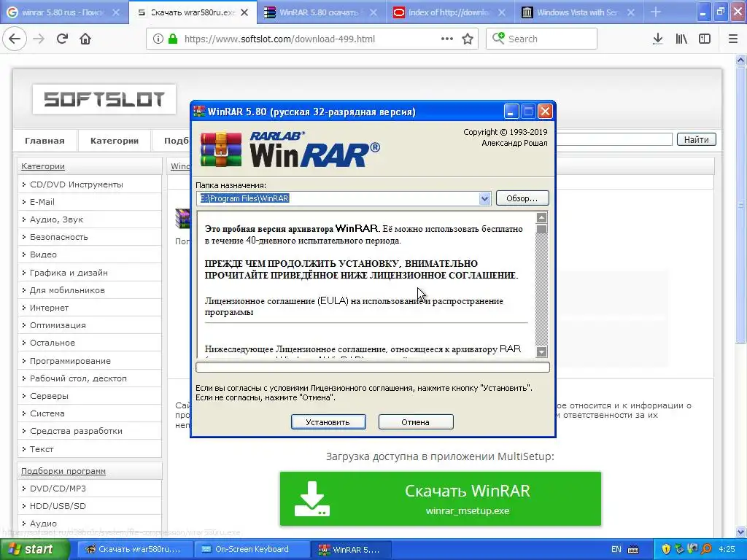Reload the current page in Firefox
Screen dimensions: 747x560
(x=62, y=39)
